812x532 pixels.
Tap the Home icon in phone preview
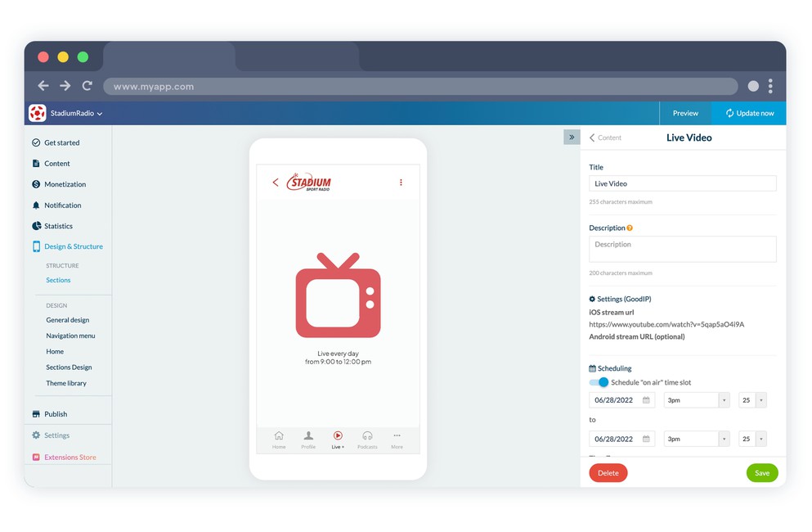tap(279, 436)
